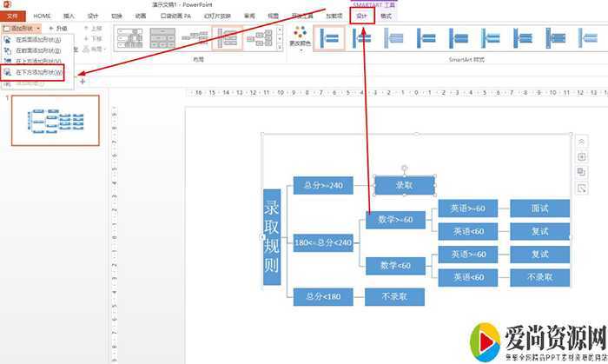Switch to the 格式 tab

(387, 16)
